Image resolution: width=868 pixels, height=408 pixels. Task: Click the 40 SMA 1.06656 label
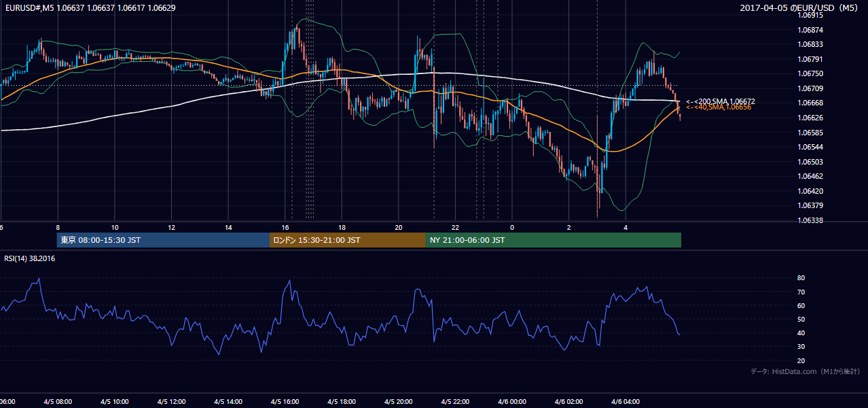pos(718,107)
